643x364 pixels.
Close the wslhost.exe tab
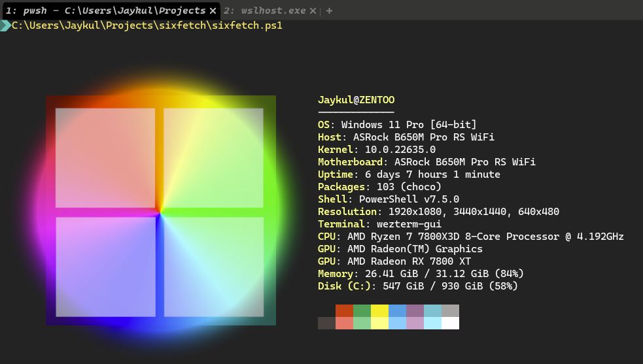pyautogui.click(x=313, y=11)
